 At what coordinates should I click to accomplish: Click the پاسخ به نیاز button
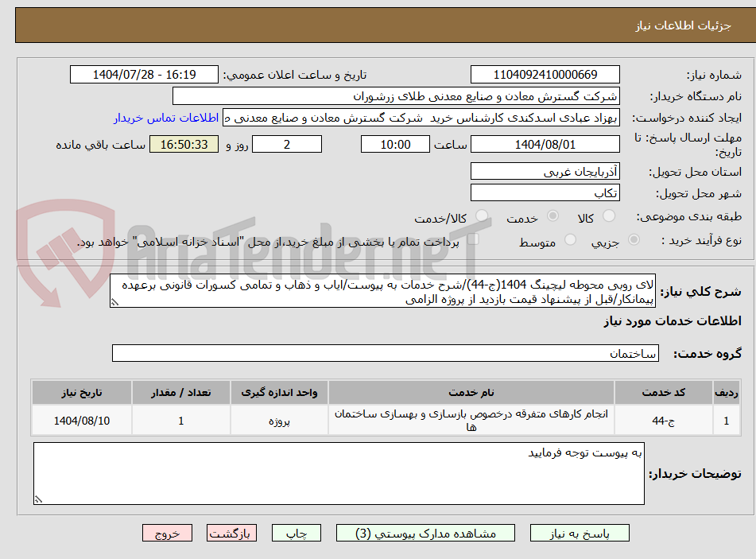pyautogui.click(x=580, y=533)
